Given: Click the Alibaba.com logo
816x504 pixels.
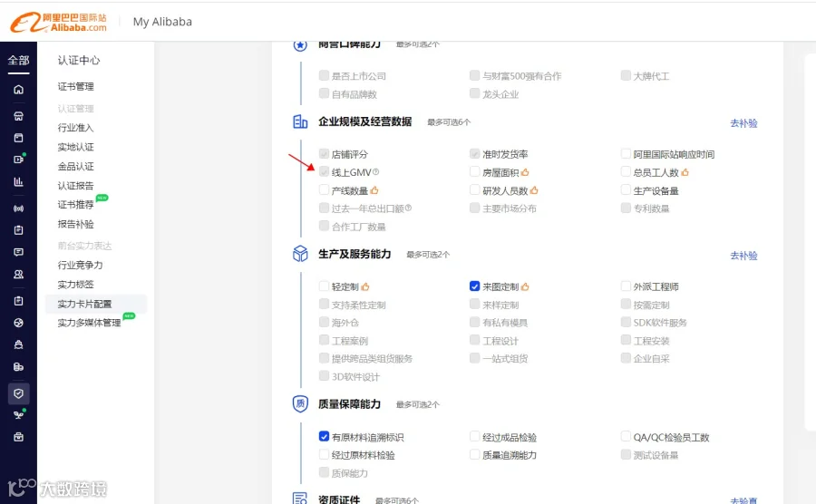Looking at the screenshot, I should 58,23.
